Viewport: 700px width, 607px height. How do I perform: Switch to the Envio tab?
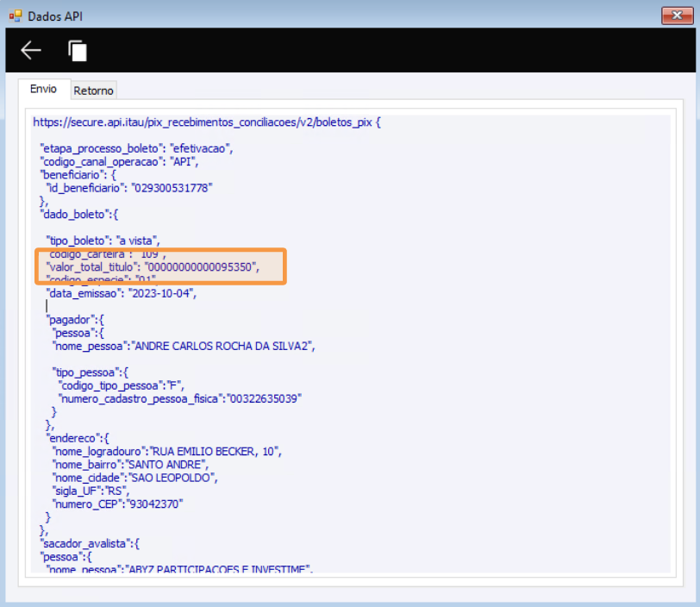tap(43, 89)
